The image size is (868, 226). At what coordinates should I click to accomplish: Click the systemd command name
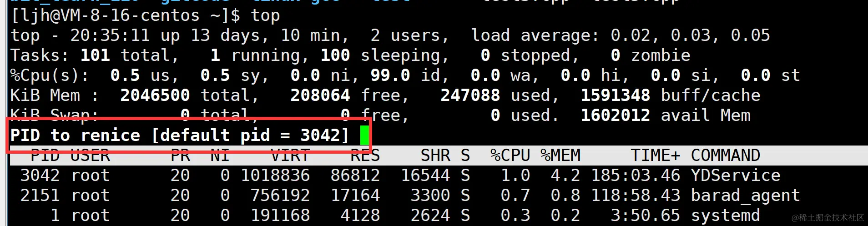pyautogui.click(x=726, y=216)
